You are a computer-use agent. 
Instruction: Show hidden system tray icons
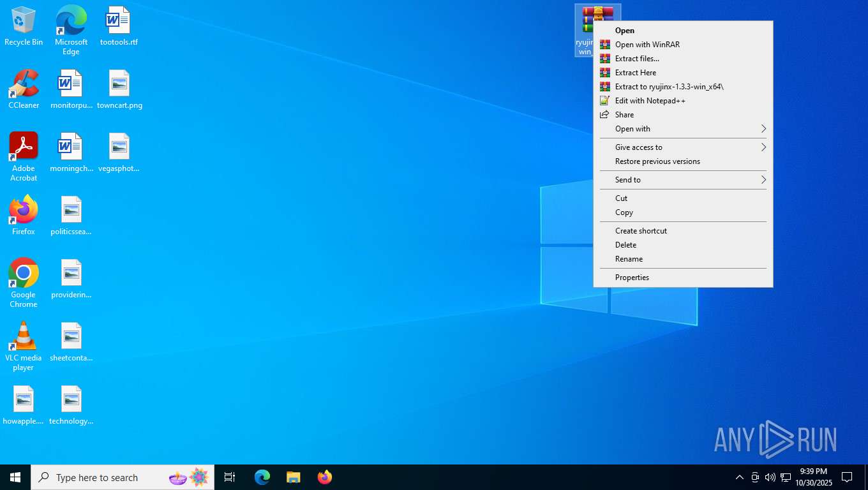point(739,477)
